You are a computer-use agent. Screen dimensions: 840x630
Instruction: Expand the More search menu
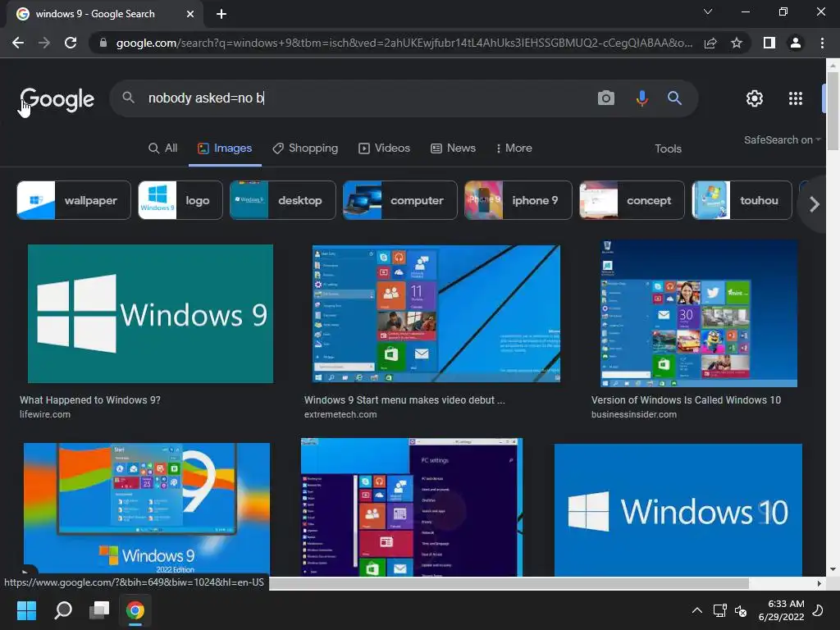tap(514, 148)
